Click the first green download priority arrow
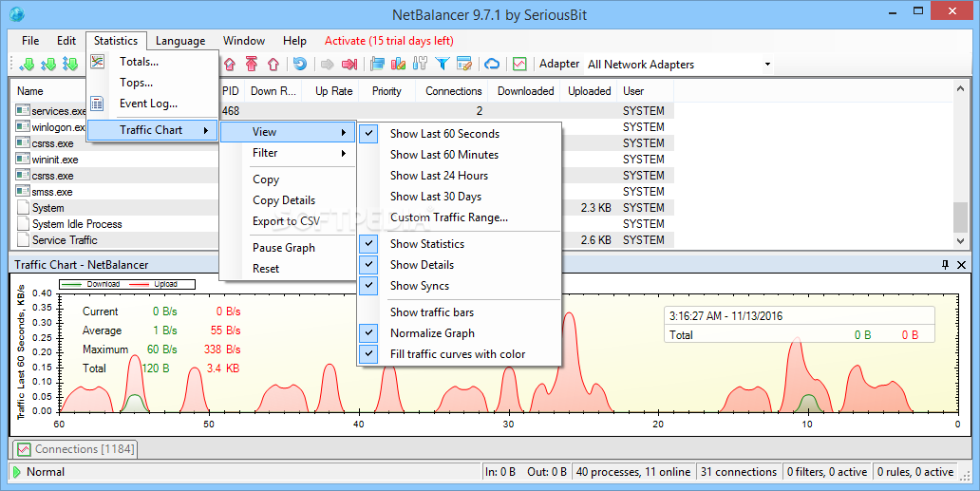This screenshot has height=491, width=980. (27, 64)
